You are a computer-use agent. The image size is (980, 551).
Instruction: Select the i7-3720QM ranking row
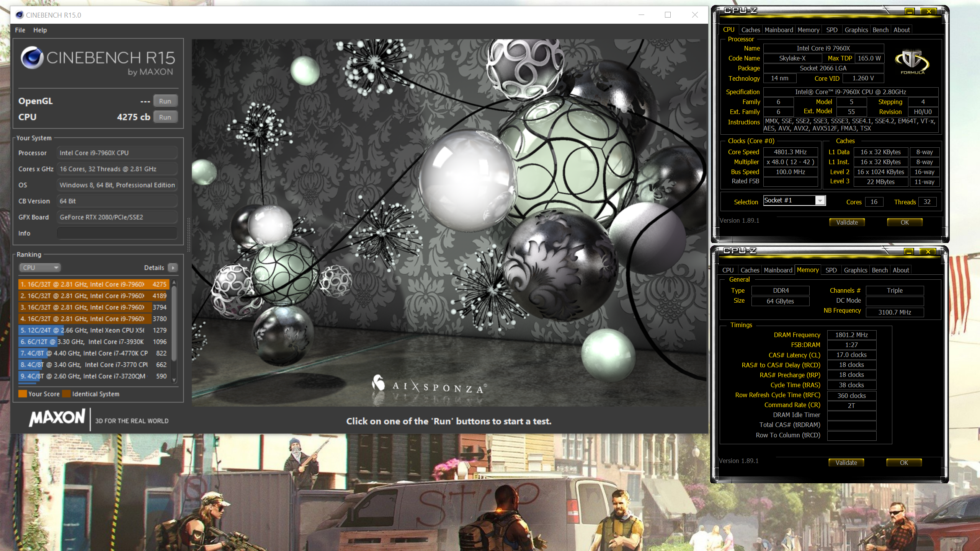(x=94, y=376)
